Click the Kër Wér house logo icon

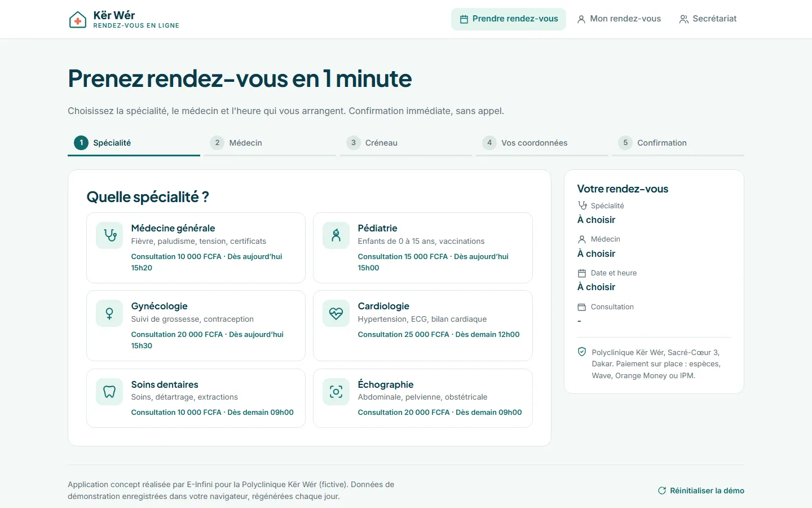[x=78, y=20]
